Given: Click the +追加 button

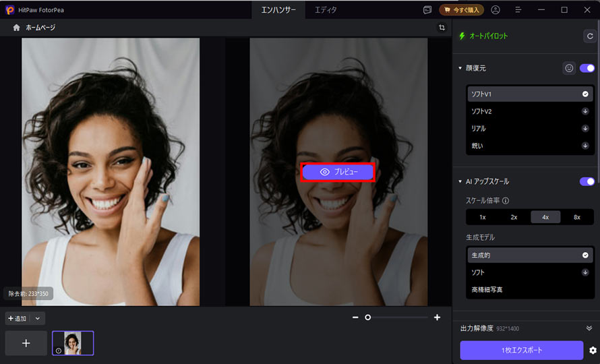Looking at the screenshot, I should 18,318.
